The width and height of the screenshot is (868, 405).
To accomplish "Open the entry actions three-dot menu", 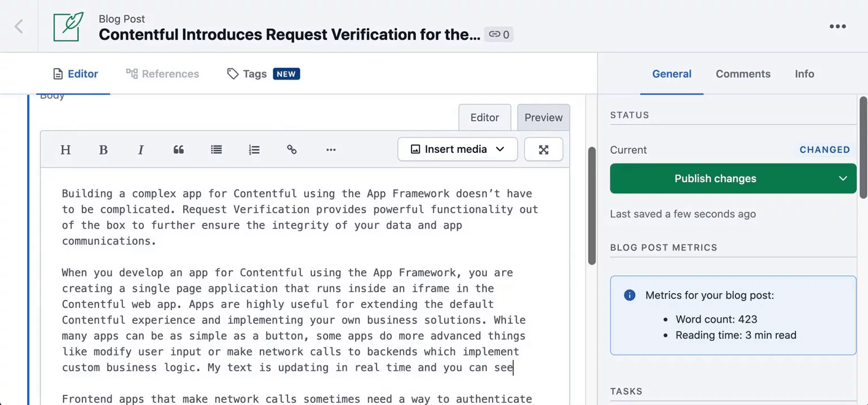I will coord(838,27).
